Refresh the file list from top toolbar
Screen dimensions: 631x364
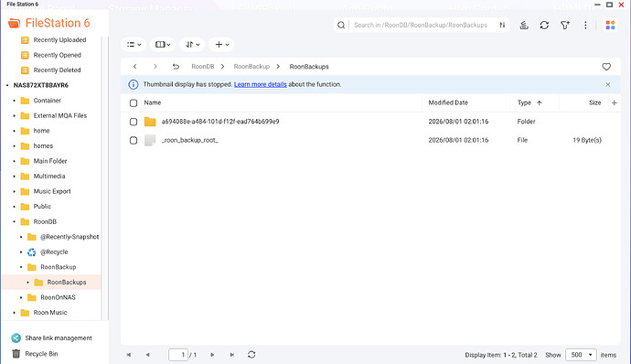pos(544,25)
